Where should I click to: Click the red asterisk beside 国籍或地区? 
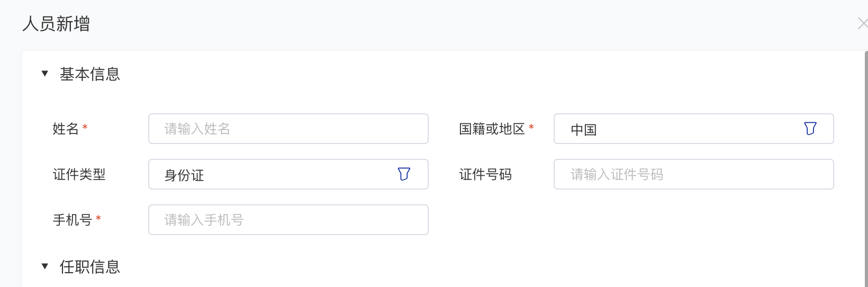pos(531,128)
